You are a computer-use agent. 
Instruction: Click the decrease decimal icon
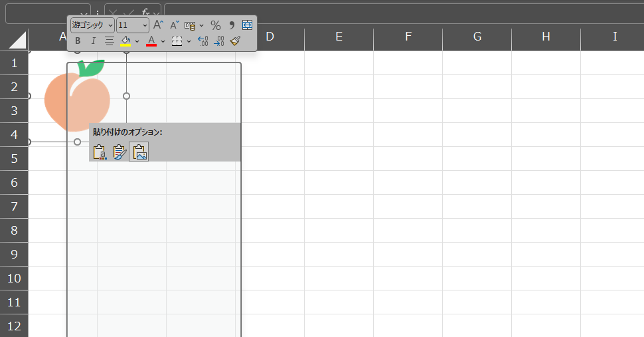[x=219, y=41]
